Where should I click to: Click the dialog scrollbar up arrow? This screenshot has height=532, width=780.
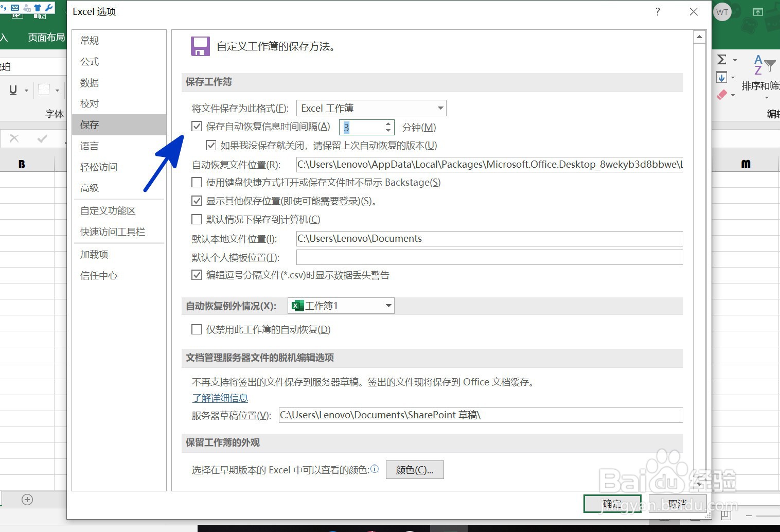tap(699, 37)
